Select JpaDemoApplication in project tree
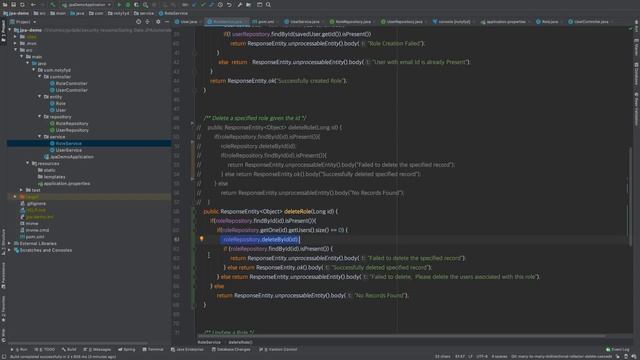Image resolution: width=640 pixels, height=360 pixels. point(69,157)
